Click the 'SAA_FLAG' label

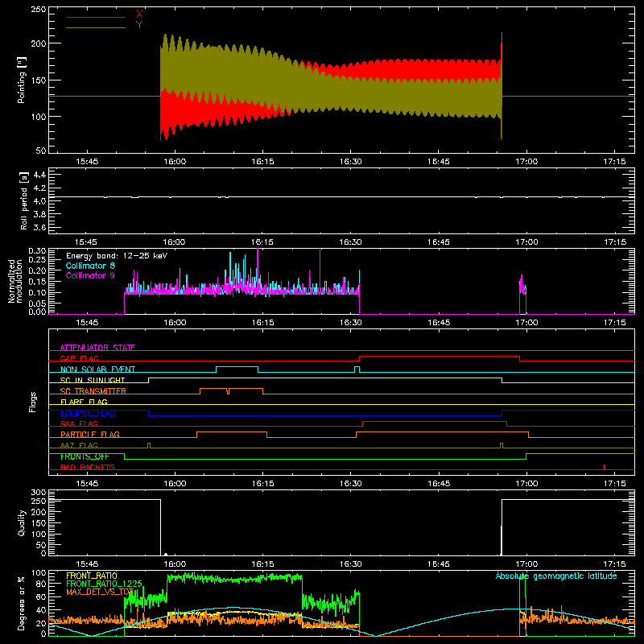pos(79,423)
